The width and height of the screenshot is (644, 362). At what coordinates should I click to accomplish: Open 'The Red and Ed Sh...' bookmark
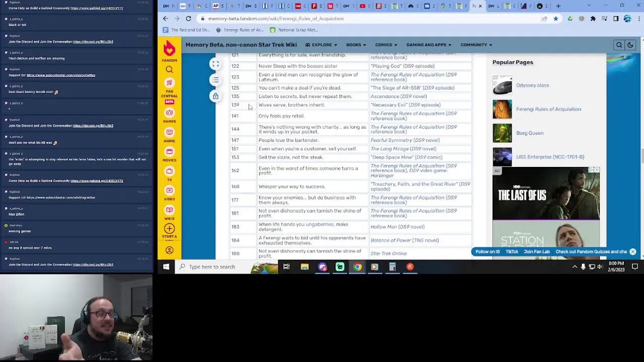tap(187, 30)
